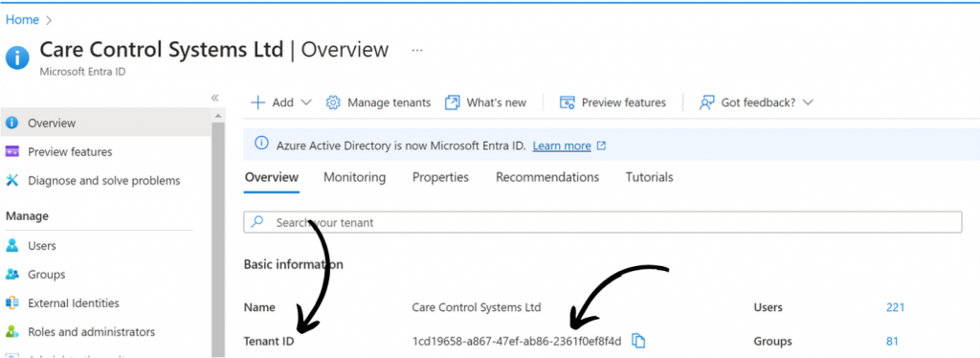Copy the Tenant ID with copy icon

[638, 341]
